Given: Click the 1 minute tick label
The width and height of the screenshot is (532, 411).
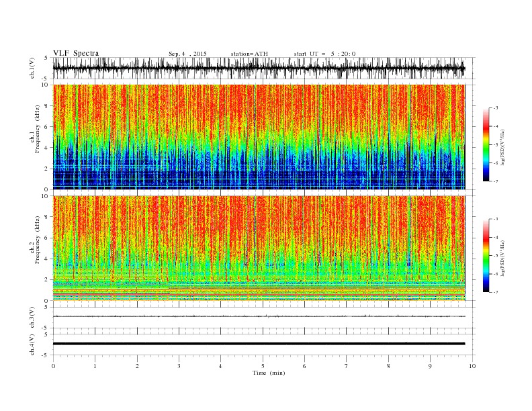Looking at the screenshot, I should pos(95,366).
